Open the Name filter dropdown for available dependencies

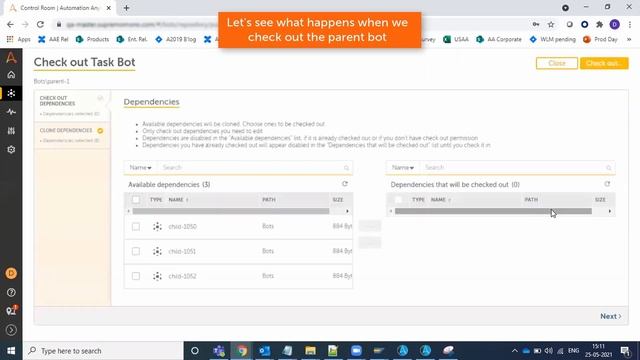[140, 168]
